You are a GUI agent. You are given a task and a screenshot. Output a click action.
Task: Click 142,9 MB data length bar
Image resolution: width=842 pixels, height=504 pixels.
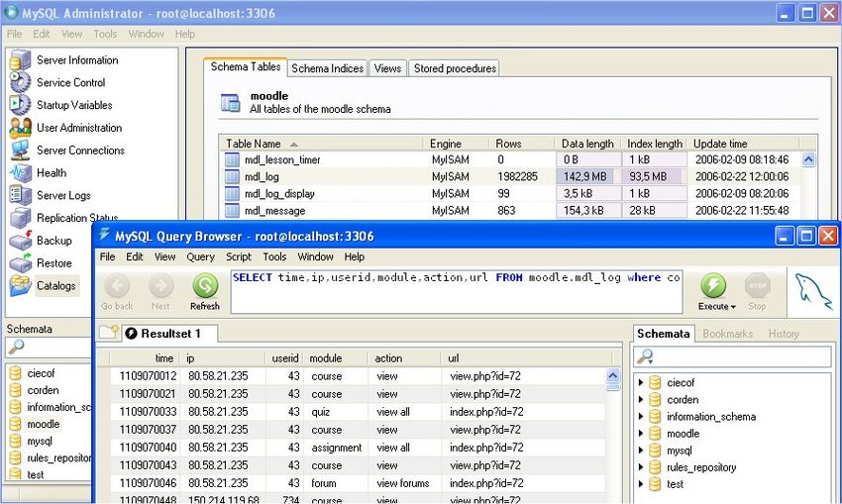[588, 176]
